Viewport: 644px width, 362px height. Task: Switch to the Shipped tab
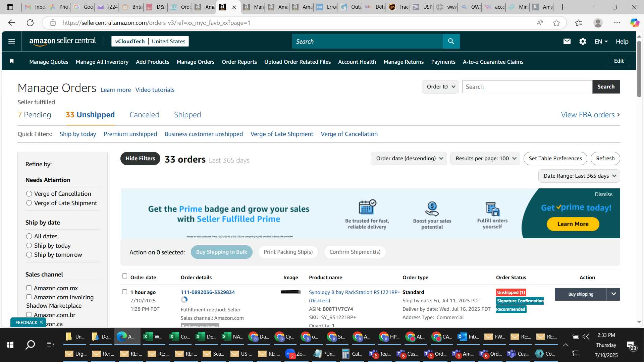point(187,115)
